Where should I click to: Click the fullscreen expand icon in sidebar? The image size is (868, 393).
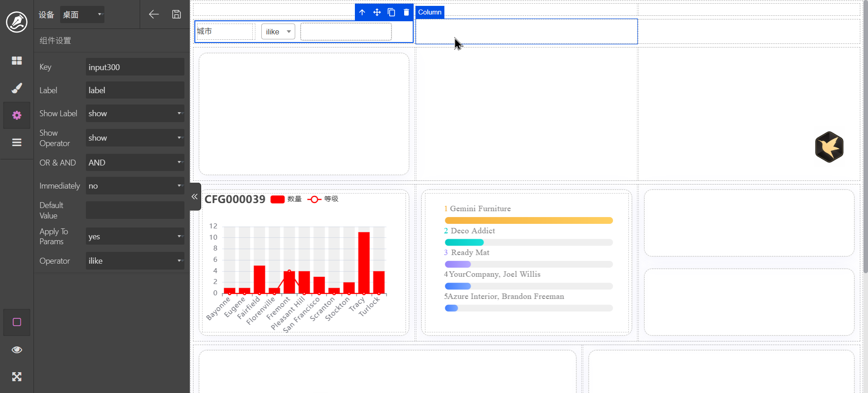point(17,377)
